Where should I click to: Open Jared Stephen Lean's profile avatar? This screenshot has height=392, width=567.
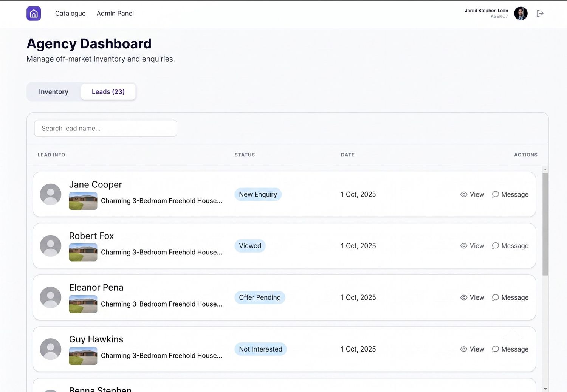pos(521,14)
